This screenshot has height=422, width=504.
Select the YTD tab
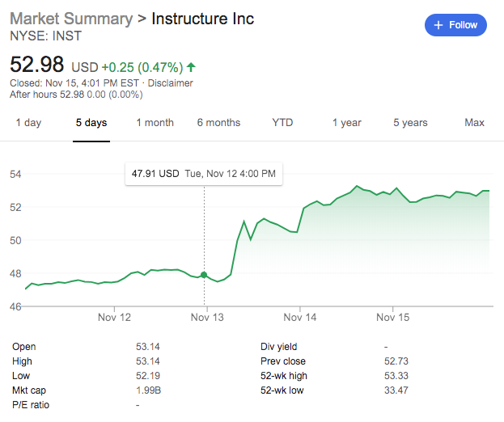[282, 123]
